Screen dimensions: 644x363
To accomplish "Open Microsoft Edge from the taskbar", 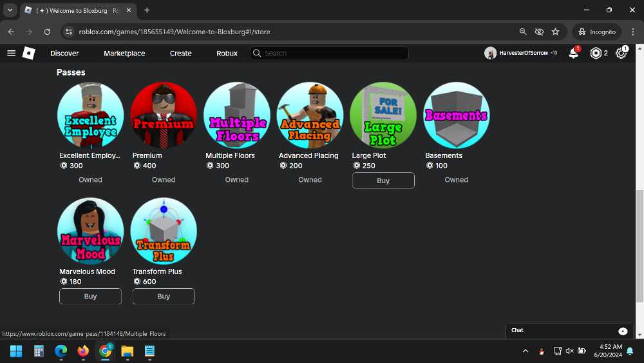I will tap(61, 351).
